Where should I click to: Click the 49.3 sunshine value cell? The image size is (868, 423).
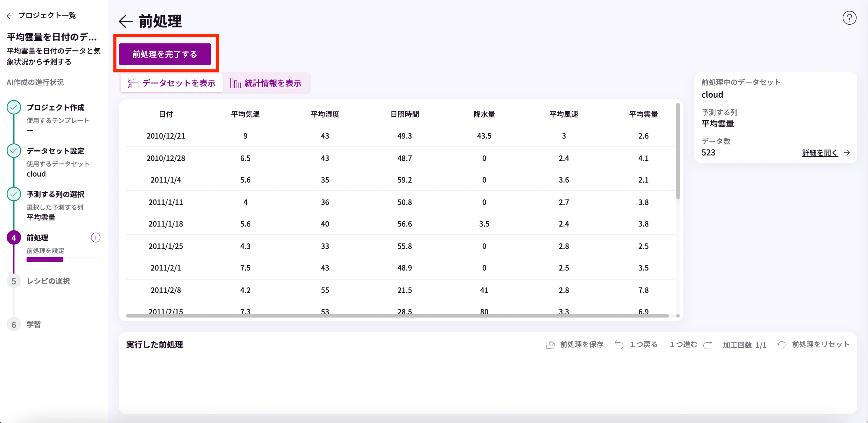tap(404, 136)
